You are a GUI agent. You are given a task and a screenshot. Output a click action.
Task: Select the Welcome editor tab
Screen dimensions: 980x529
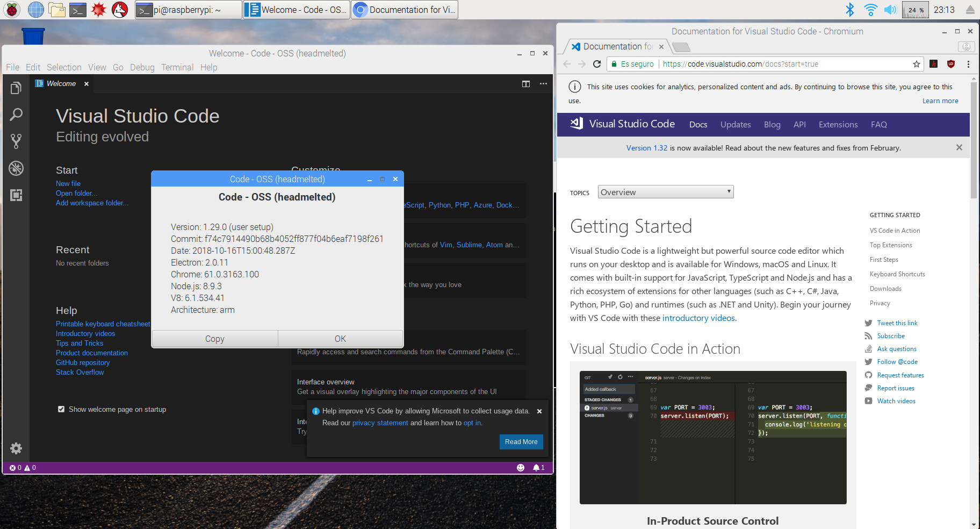[x=61, y=84]
